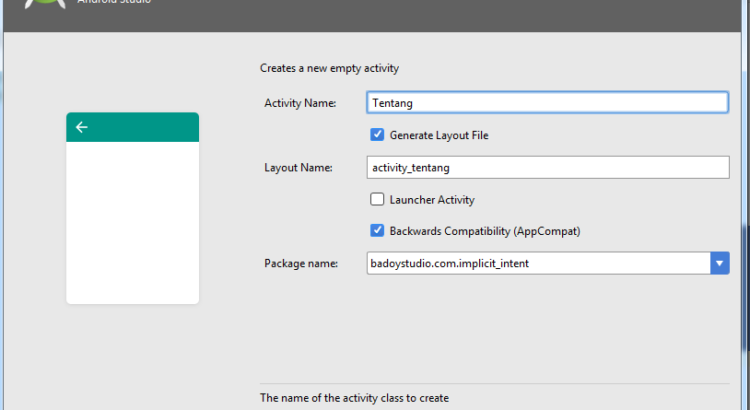
Task: Click the "Launcher Activity" label text
Action: coord(432,199)
